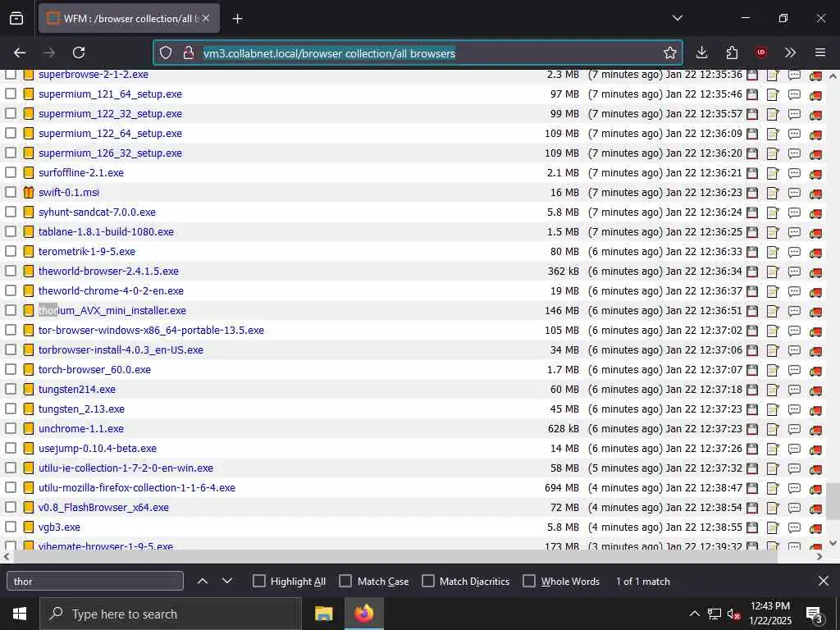Click red truck move icon for supermium_126_32_setup.exe
840x630 pixels.
point(815,153)
